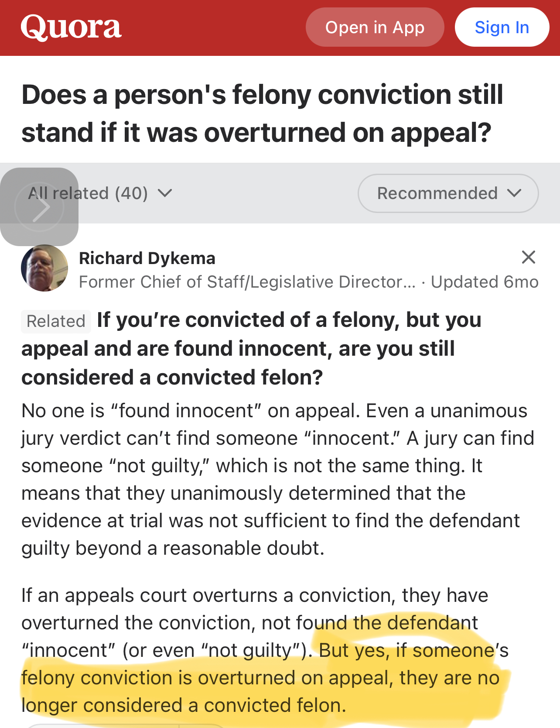The height and width of the screenshot is (728, 560).
Task: Tap the floating forward arrow overlay
Action: tap(39, 207)
